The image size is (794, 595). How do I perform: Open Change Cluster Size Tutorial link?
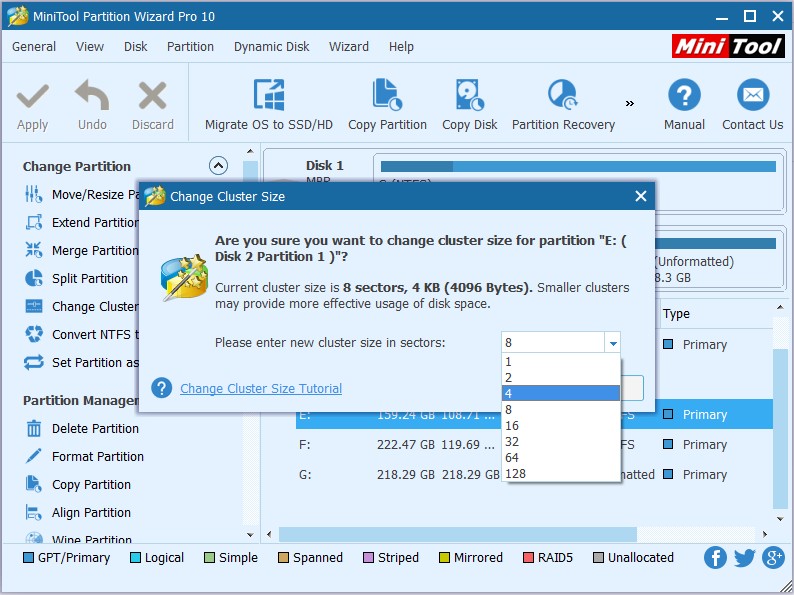pyautogui.click(x=261, y=388)
